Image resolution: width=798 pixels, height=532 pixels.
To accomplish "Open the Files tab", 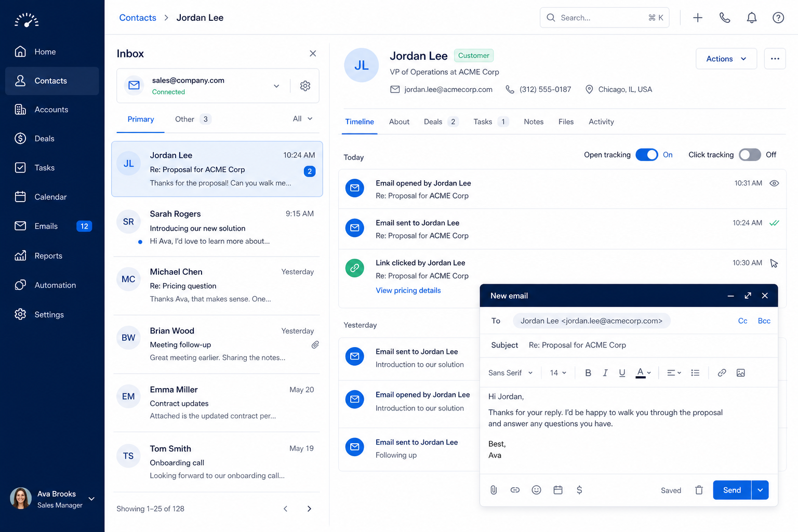I will [x=566, y=122].
